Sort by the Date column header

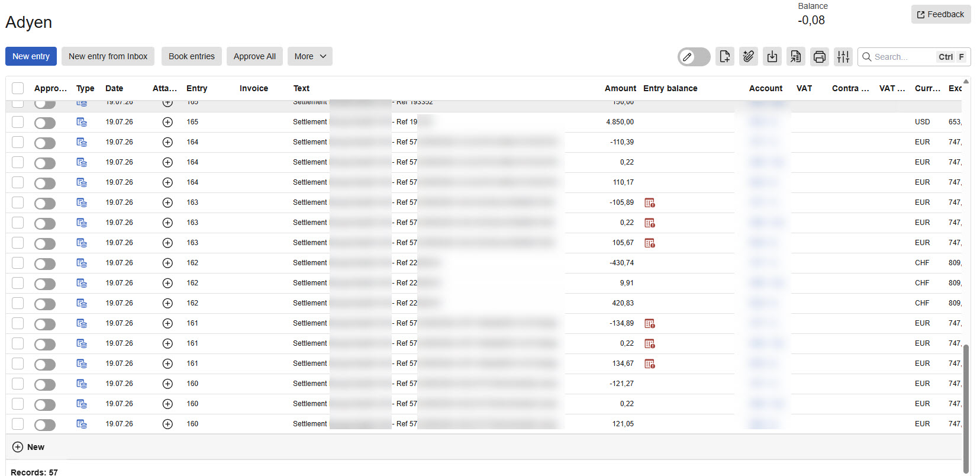[x=114, y=88]
